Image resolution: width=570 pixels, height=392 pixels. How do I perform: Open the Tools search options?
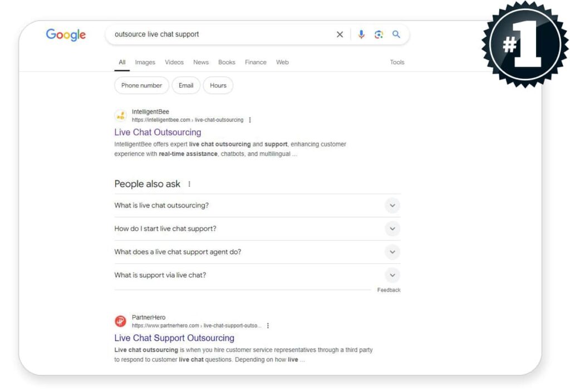click(397, 62)
